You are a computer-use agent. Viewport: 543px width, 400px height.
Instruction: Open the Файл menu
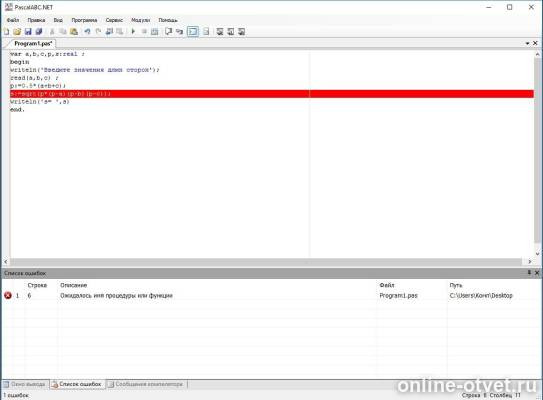click(x=13, y=20)
